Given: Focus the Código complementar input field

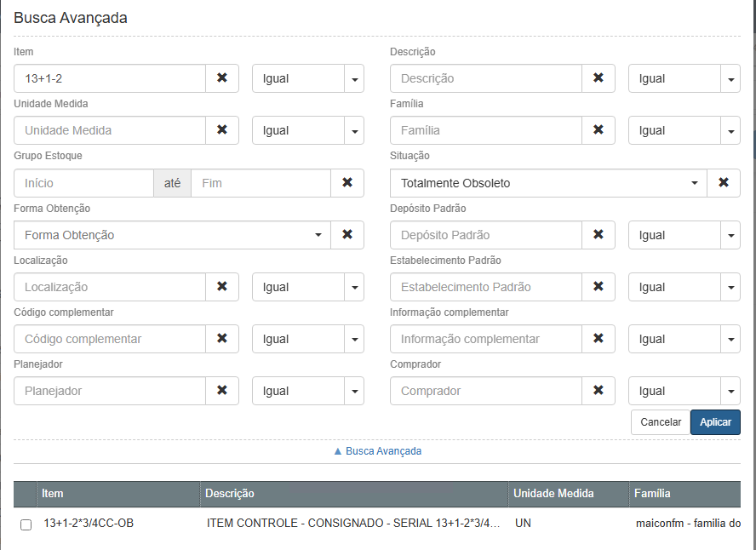Looking at the screenshot, I should click(x=110, y=339).
